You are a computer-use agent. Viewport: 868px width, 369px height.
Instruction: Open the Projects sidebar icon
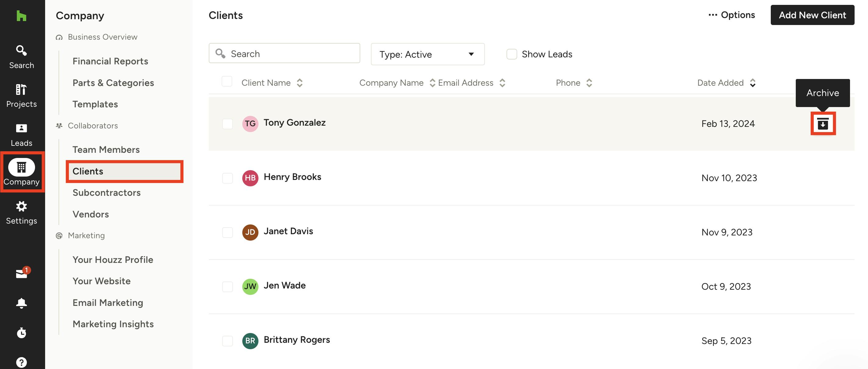click(x=21, y=96)
